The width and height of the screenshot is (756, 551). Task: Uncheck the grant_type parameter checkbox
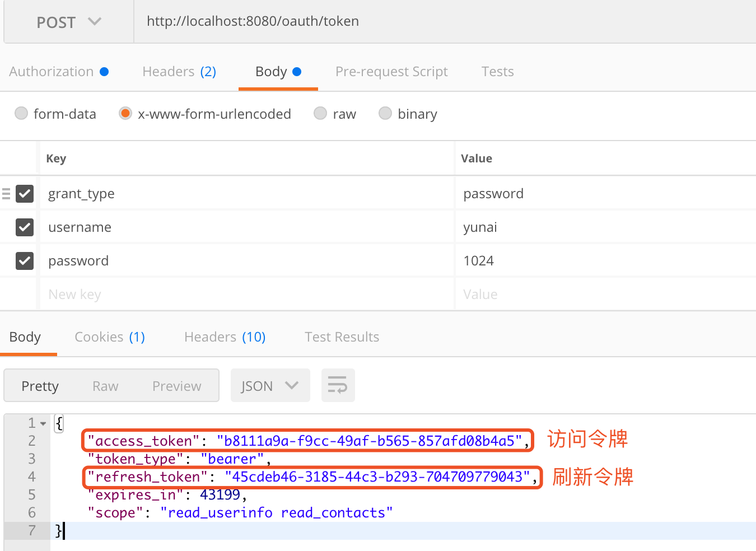(25, 194)
